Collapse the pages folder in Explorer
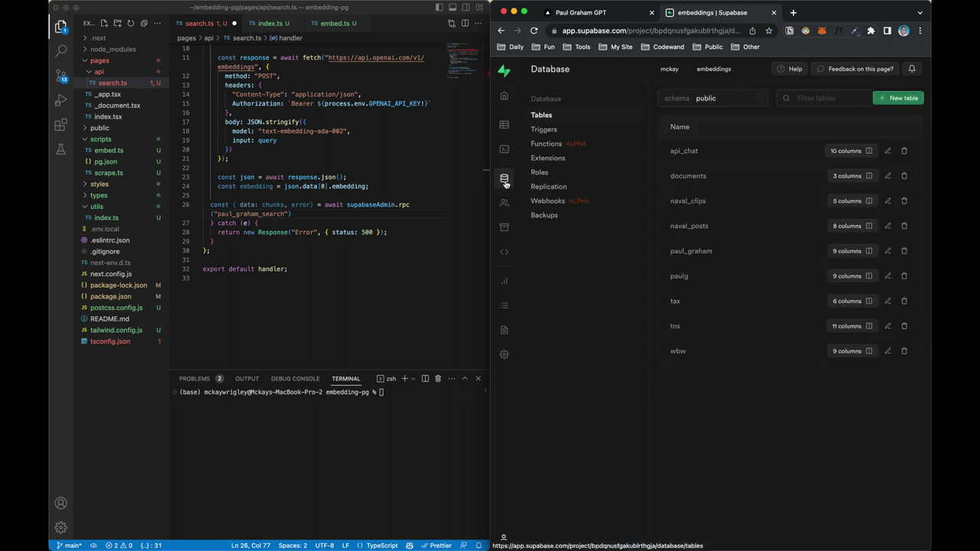Viewport: 980px width, 551px height. click(x=100, y=60)
